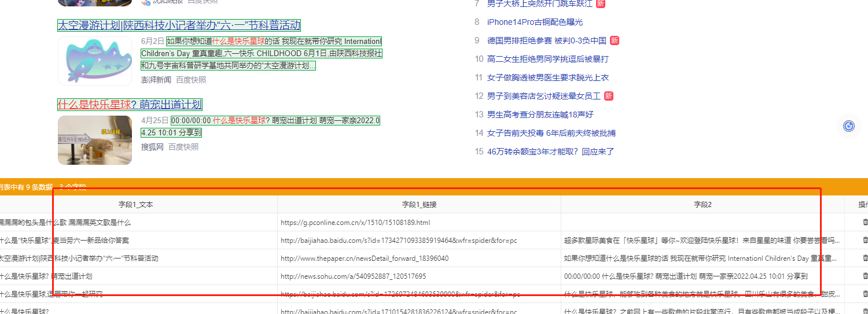Delete the row with the pconline.com.cn link
Image resolution: width=868 pixels, height=314 pixels.
pyautogui.click(x=865, y=222)
